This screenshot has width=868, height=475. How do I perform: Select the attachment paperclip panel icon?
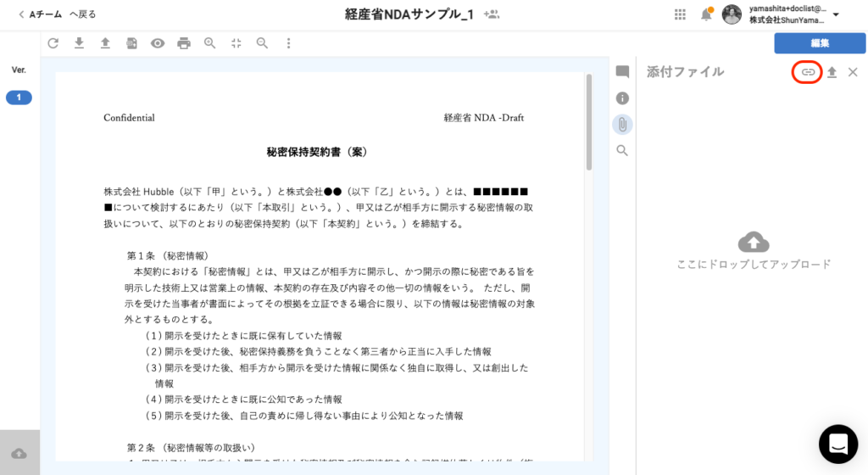[622, 125]
